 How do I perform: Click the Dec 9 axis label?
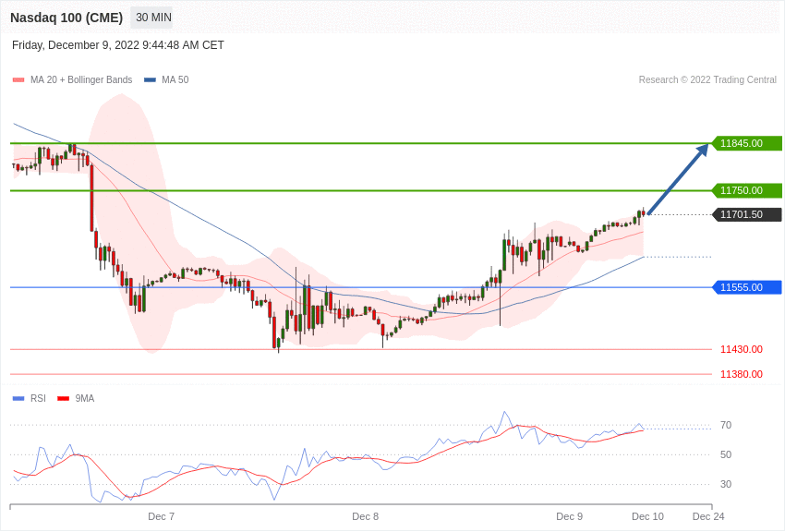pyautogui.click(x=570, y=516)
